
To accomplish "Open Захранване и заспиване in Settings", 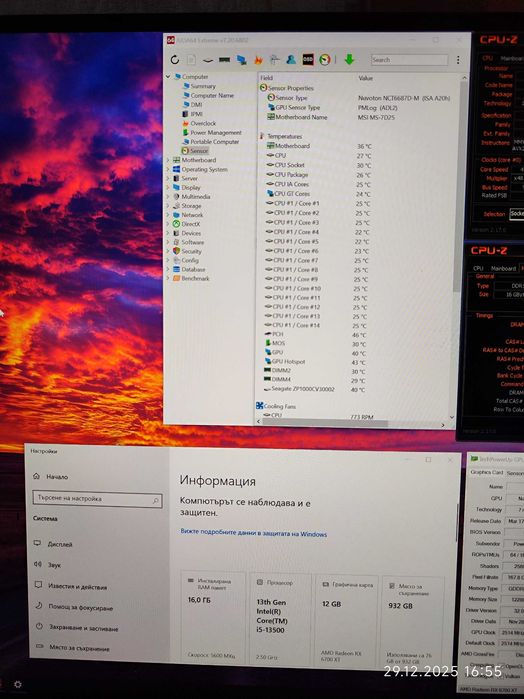I will click(77, 628).
